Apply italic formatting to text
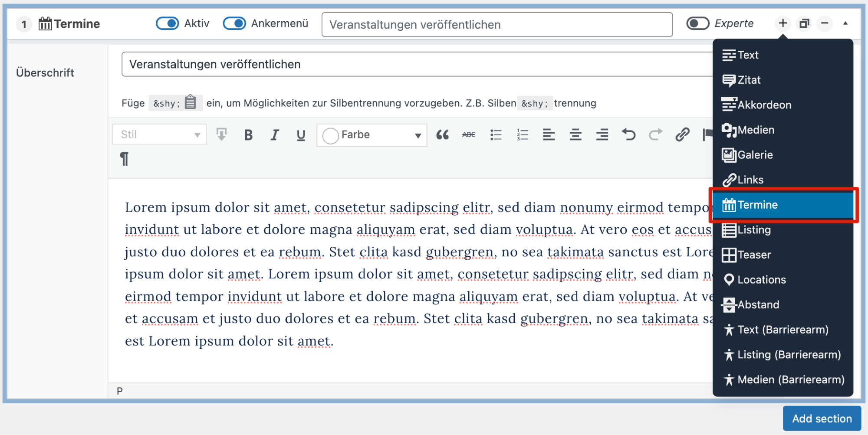Screen dimensions: 868x435 (x=274, y=135)
